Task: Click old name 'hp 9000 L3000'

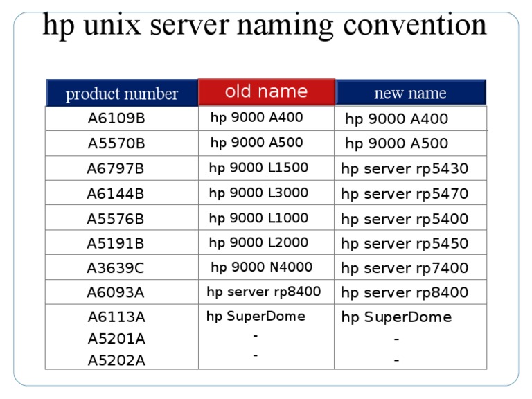Action: pos(258,193)
